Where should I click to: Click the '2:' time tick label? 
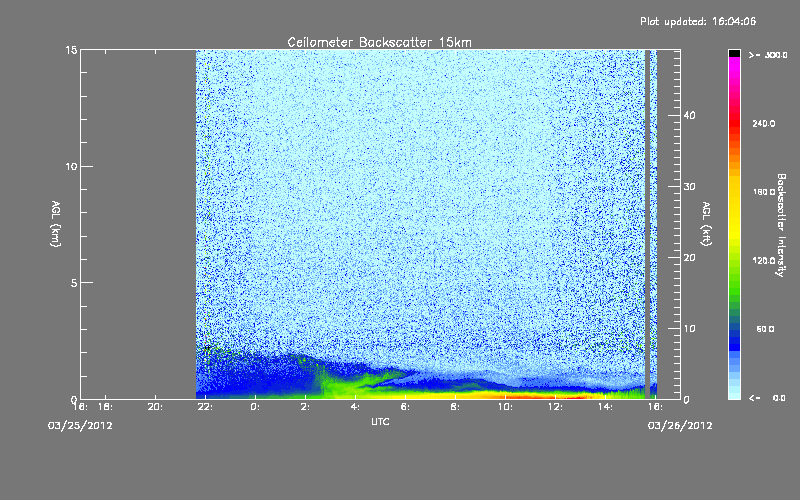(x=305, y=407)
